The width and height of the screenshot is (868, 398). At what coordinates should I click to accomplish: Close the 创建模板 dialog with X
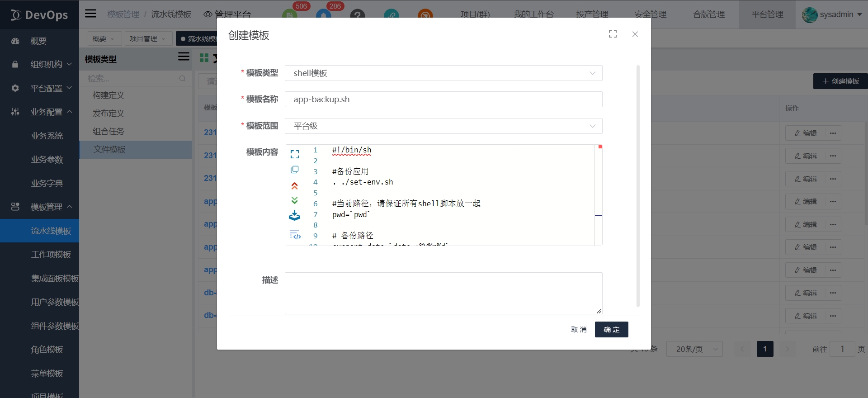[635, 34]
